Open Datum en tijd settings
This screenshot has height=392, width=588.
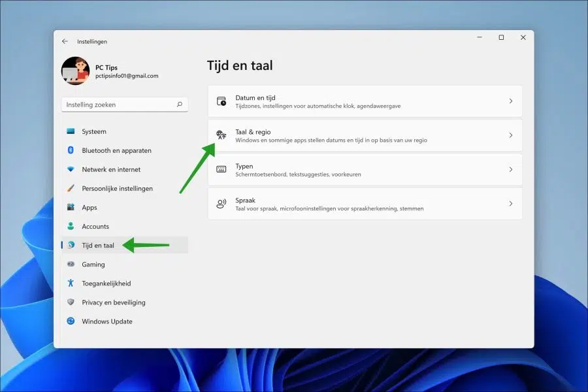[365, 101]
